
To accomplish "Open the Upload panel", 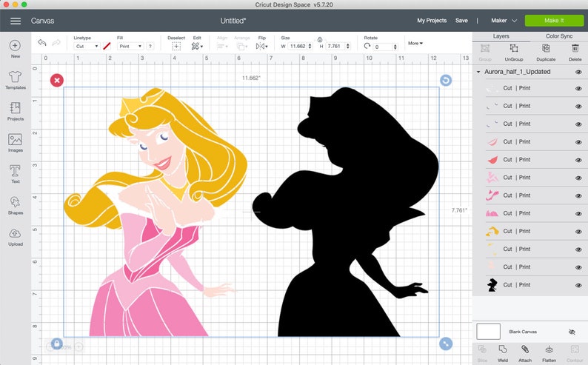I will (16, 237).
